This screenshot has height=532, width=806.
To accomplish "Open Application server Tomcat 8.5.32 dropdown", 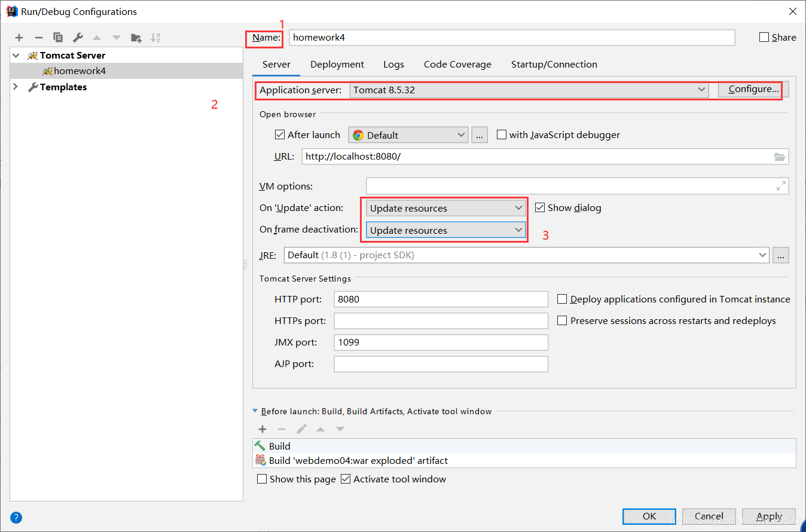I will coord(529,90).
